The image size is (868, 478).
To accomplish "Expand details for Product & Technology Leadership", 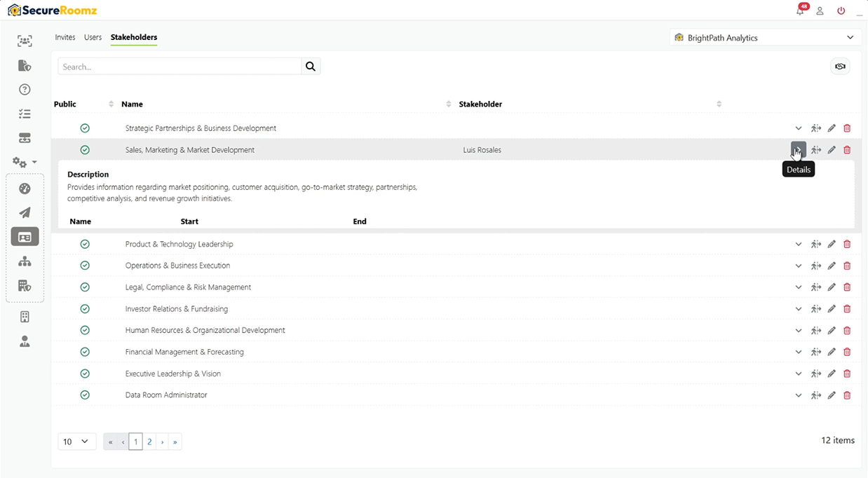I will tap(799, 244).
